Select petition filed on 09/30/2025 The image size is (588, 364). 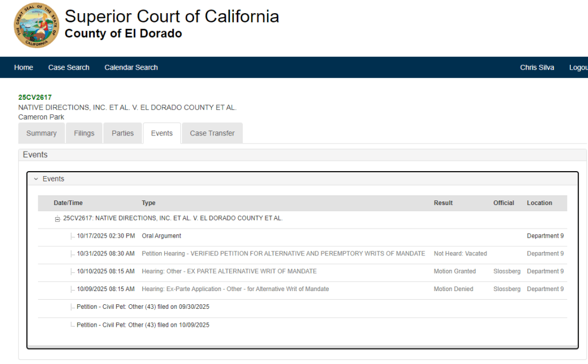(143, 307)
